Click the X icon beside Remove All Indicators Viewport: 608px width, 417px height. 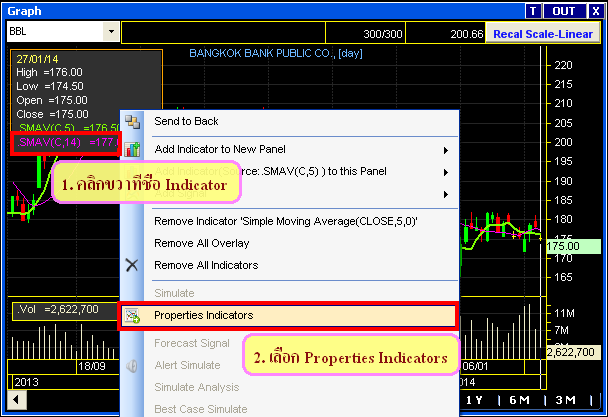coord(132,265)
